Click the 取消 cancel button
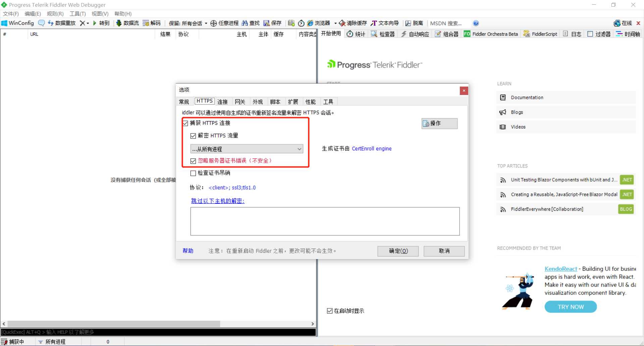The width and height of the screenshot is (644, 346). pyautogui.click(x=444, y=251)
